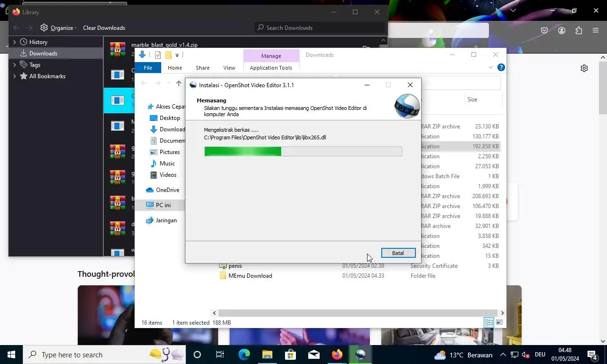Image resolution: width=607 pixels, height=364 pixels.
Task: Select Pictures in Explorer navigation pane
Action: coord(170,152)
